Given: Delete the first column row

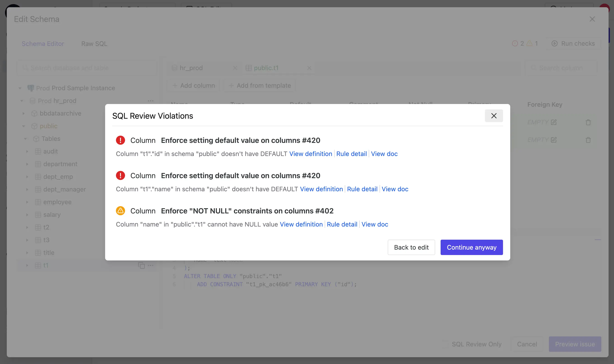Looking at the screenshot, I should tap(588, 122).
